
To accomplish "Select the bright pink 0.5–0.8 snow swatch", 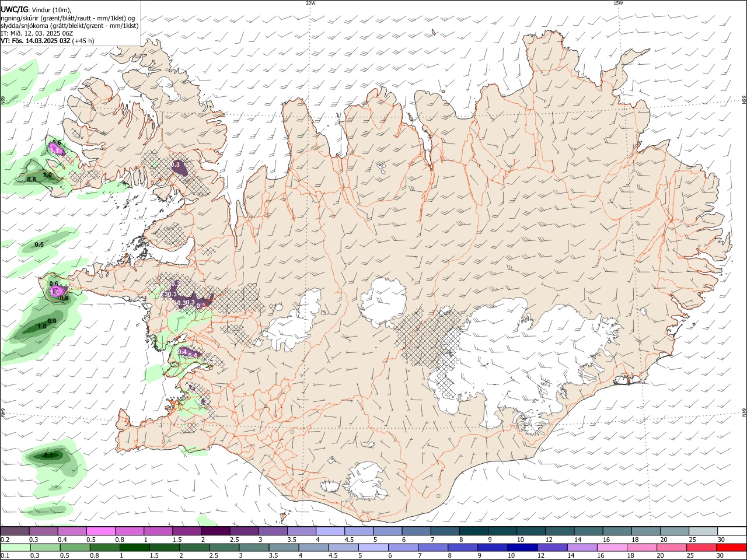I will click(x=100, y=531).
